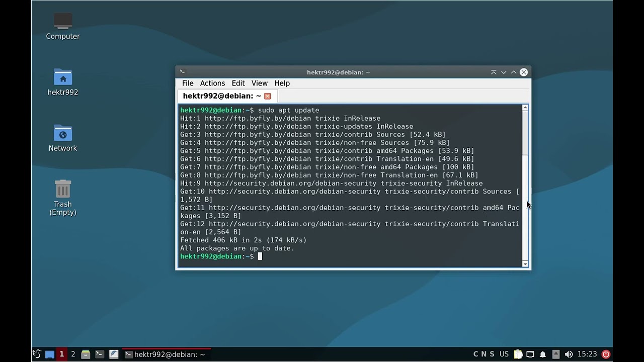Launch the text editor feather icon
644x362 pixels.
point(114,354)
